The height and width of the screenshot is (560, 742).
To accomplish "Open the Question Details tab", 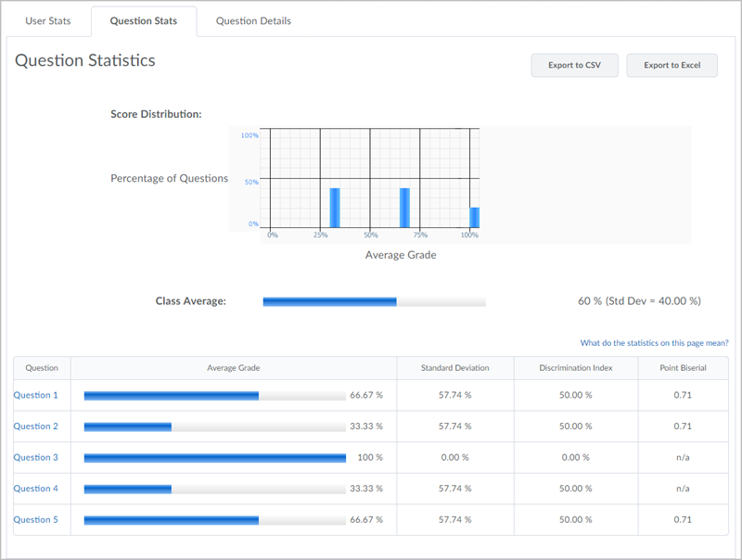I will (253, 20).
